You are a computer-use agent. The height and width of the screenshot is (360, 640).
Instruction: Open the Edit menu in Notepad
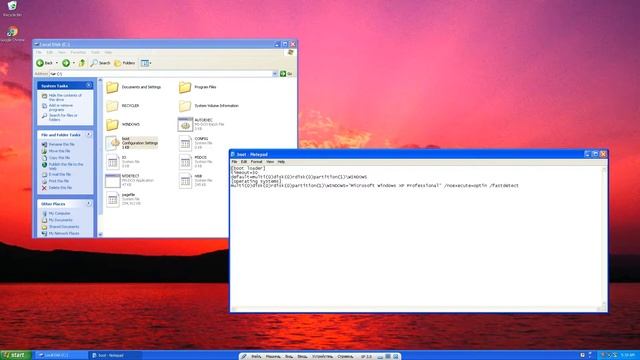tap(244, 162)
